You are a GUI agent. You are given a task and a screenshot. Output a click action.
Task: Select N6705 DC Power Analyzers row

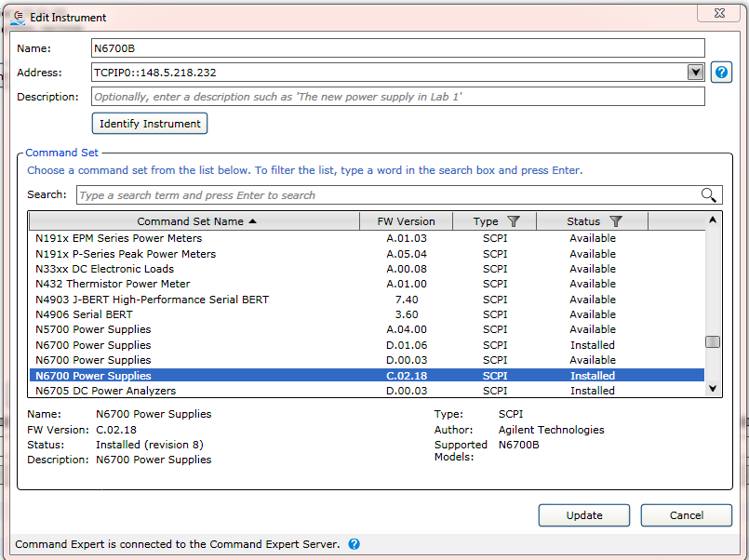(367, 391)
